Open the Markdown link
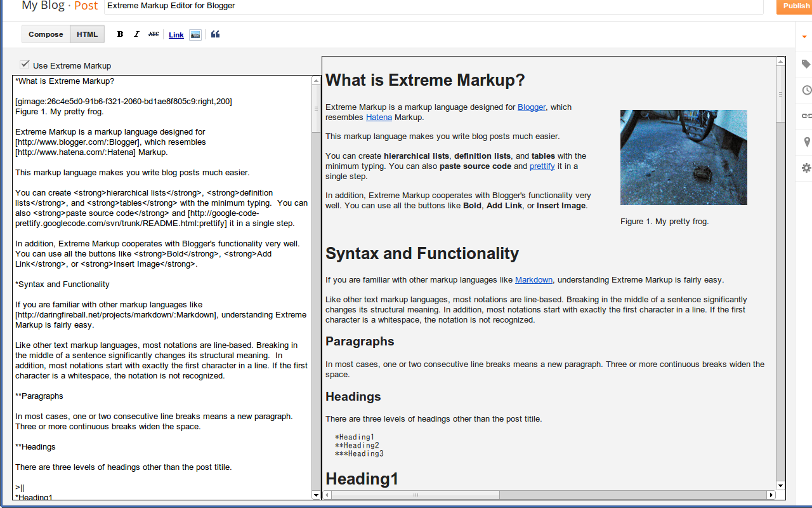Viewport: 812px width, 508px height. pos(534,279)
